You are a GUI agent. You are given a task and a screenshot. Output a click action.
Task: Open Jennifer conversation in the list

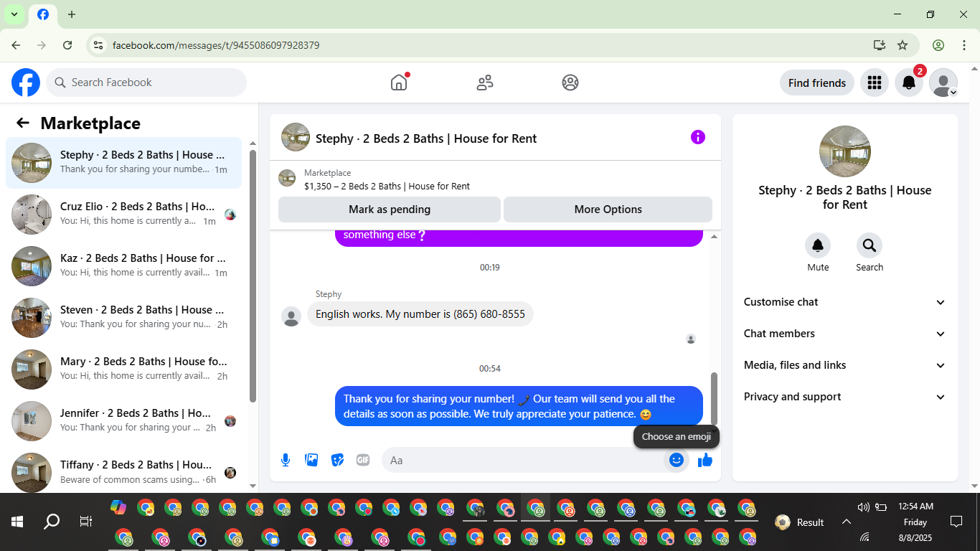pyautogui.click(x=124, y=421)
